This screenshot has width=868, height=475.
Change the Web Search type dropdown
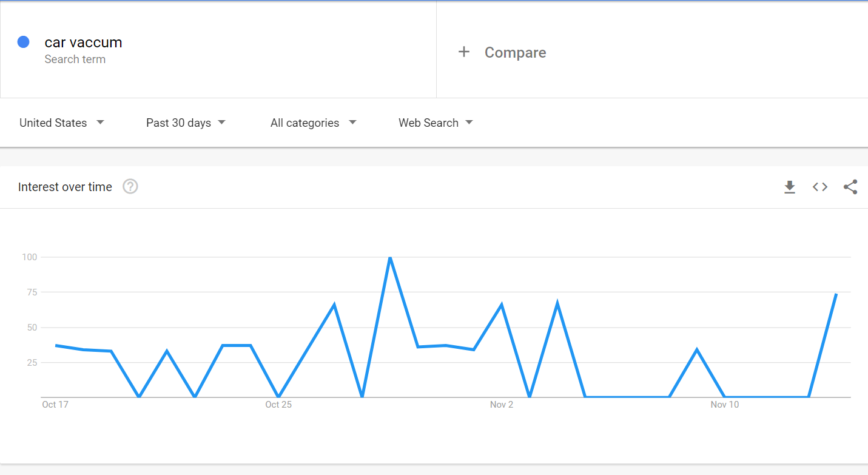436,123
